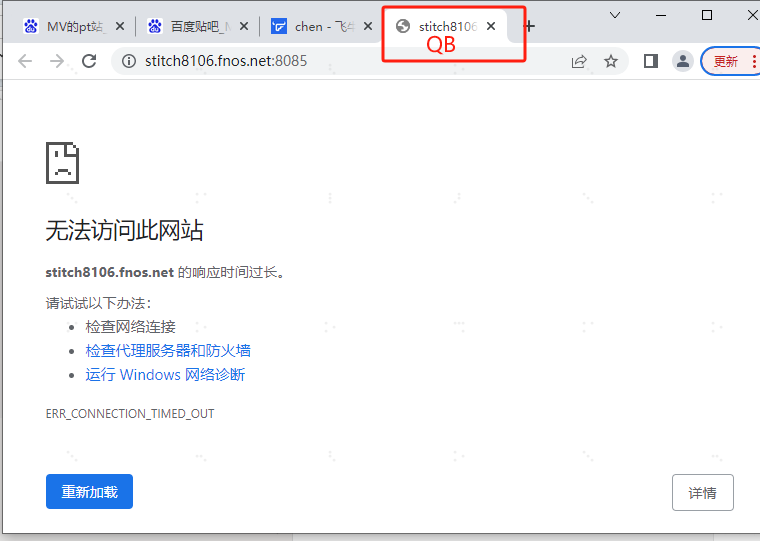This screenshot has height=541, width=760.
Task: Click the blue favicon on chen tab
Action: (x=279, y=26)
